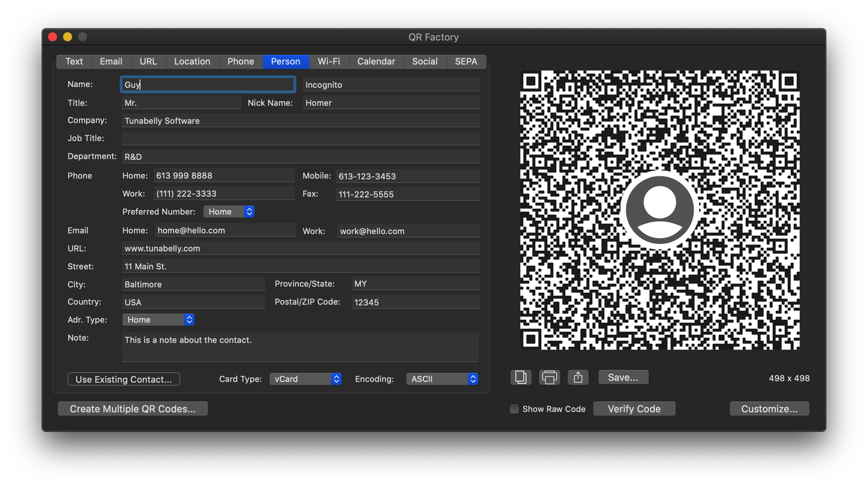Click the empty Job Title field
Image resolution: width=868 pixels, height=487 pixels.
tap(301, 138)
